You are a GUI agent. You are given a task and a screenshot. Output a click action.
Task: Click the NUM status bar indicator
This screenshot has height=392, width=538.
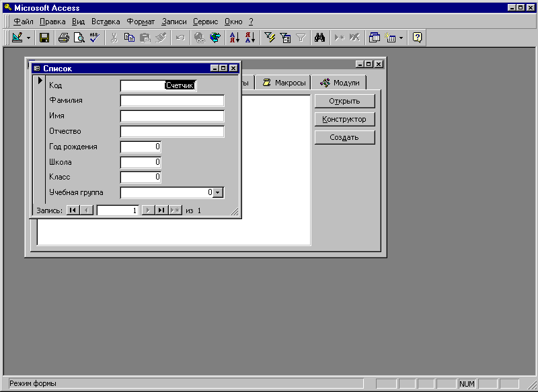[467, 384]
